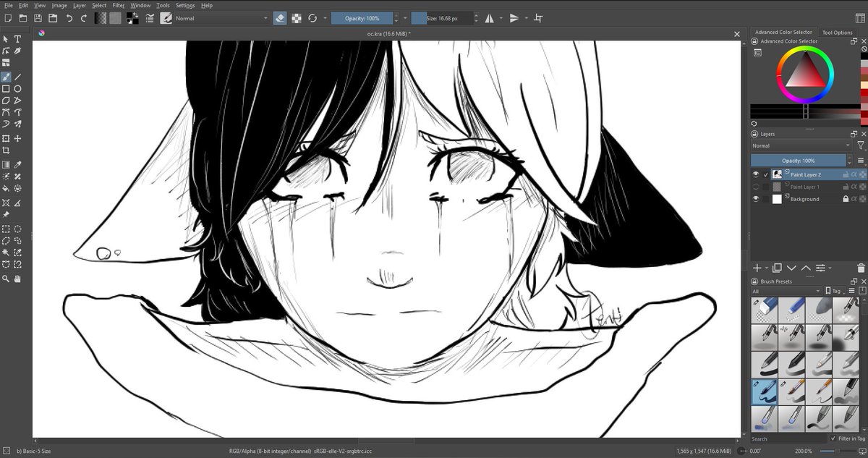Delete the selected layer with trash icon
868x458 pixels.
pyautogui.click(x=861, y=268)
